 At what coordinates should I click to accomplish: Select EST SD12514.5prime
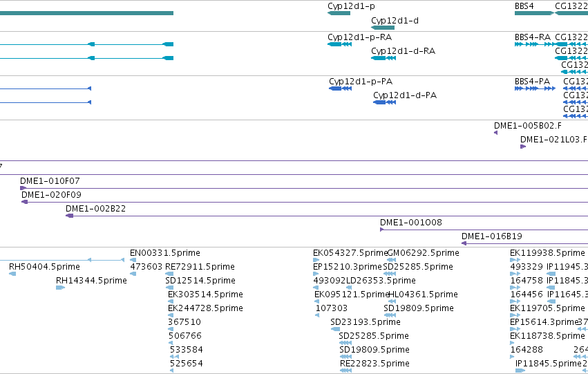point(200,281)
